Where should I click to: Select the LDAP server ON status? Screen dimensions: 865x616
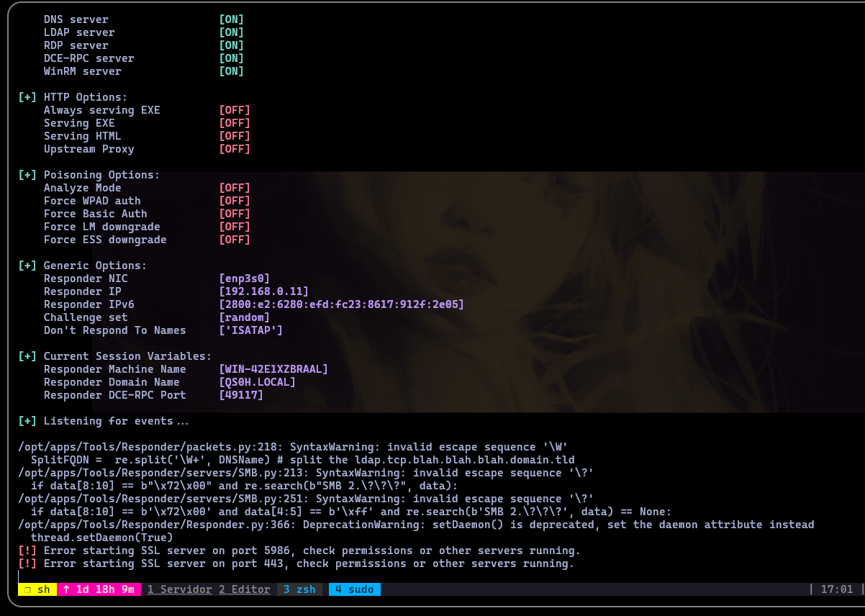point(232,32)
